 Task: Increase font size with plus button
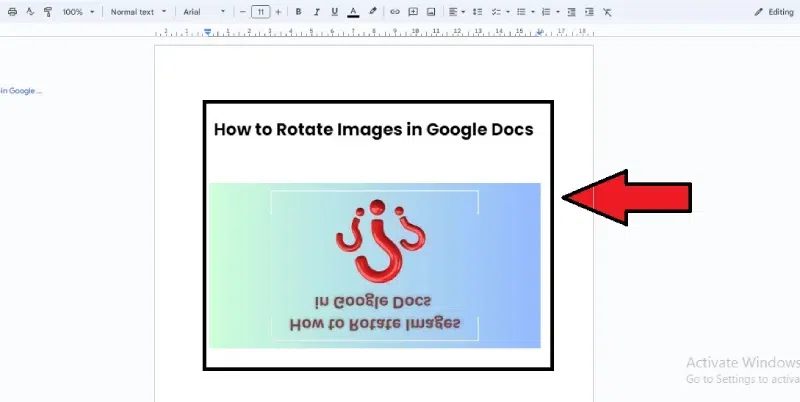(x=278, y=12)
